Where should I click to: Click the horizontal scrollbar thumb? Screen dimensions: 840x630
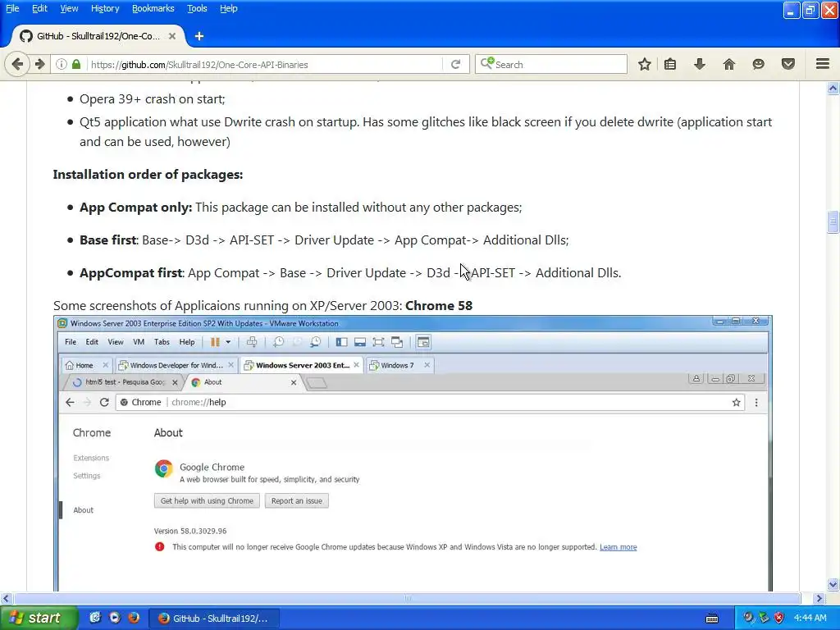[407, 598]
